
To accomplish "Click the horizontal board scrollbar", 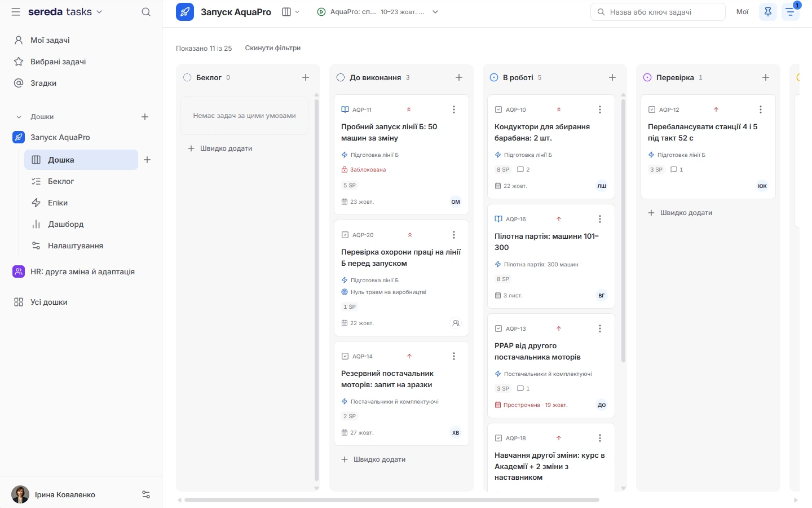I will tap(391, 500).
